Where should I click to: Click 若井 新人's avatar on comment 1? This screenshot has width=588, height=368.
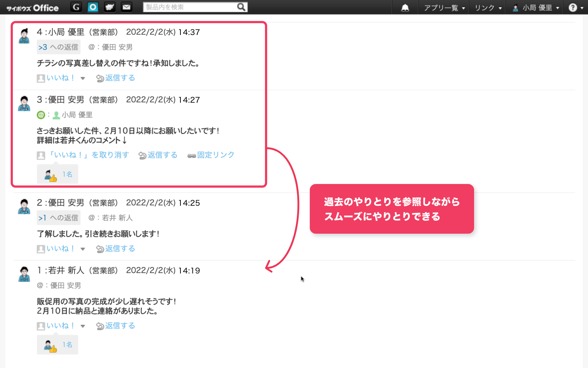(x=24, y=274)
